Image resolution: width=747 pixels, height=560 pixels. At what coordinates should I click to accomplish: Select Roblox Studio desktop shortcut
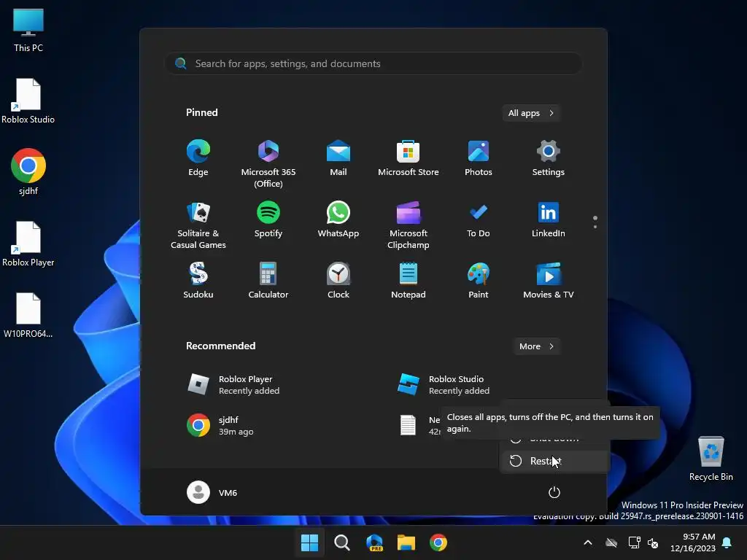pyautogui.click(x=28, y=101)
